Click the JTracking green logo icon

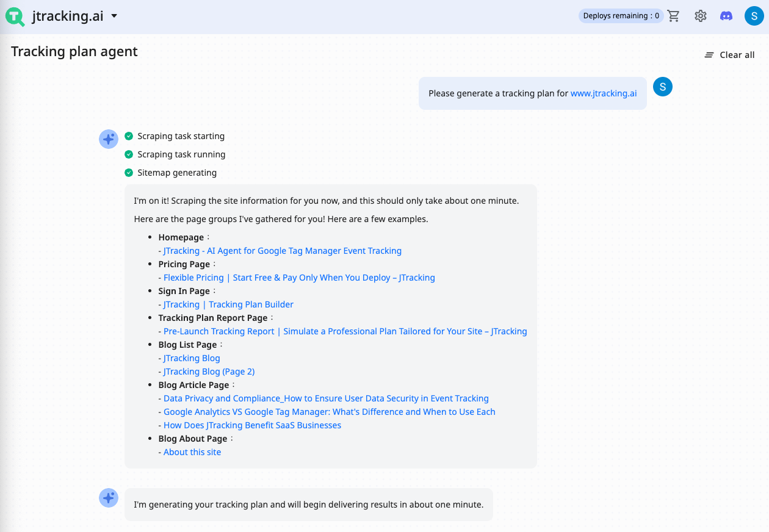click(x=15, y=16)
